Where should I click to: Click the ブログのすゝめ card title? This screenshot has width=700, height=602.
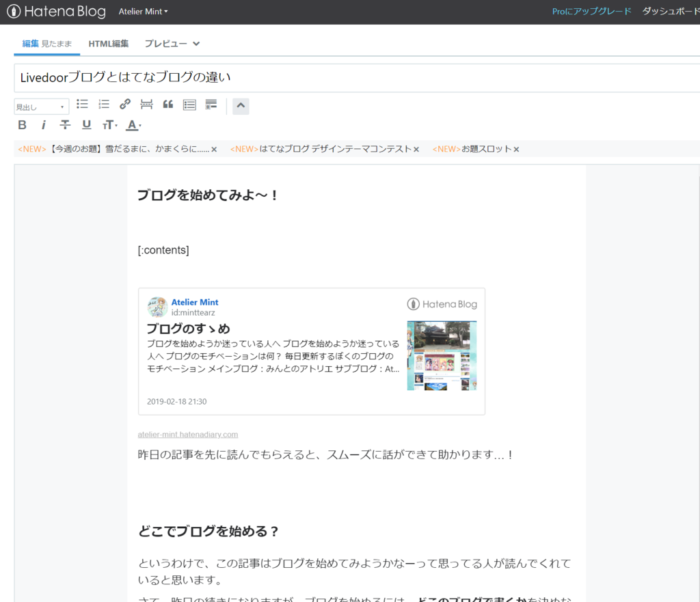[x=189, y=329]
